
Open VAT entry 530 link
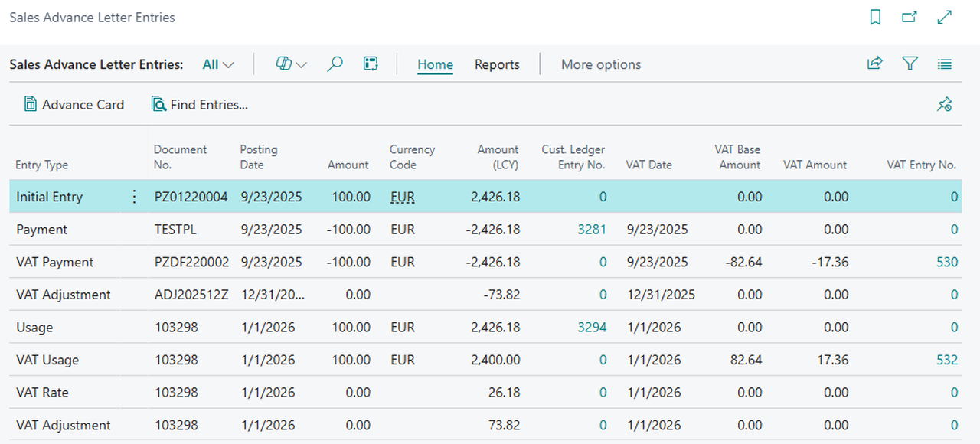947,262
